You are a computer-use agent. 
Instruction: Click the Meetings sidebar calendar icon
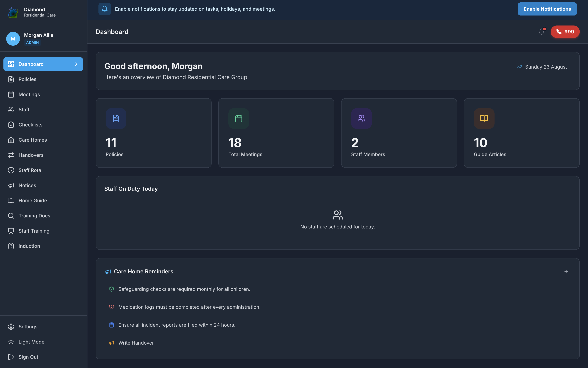(x=11, y=94)
